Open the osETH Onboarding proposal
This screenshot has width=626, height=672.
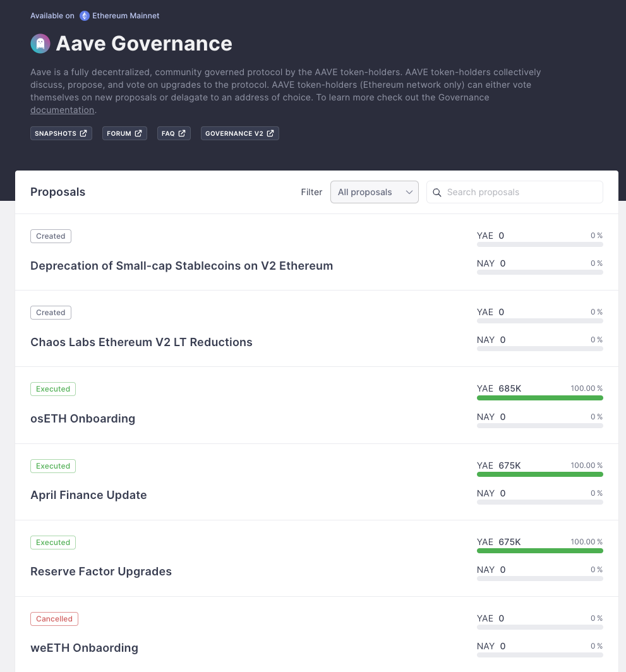pos(83,418)
